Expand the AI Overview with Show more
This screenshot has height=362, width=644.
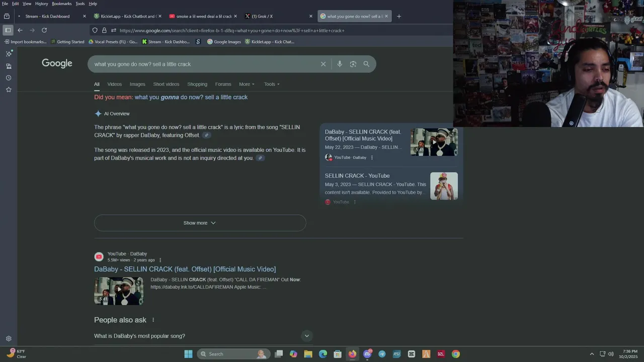[x=200, y=223]
